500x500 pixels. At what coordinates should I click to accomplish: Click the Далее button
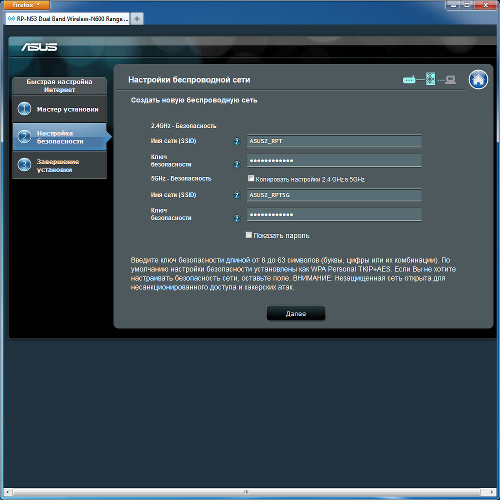click(x=296, y=313)
